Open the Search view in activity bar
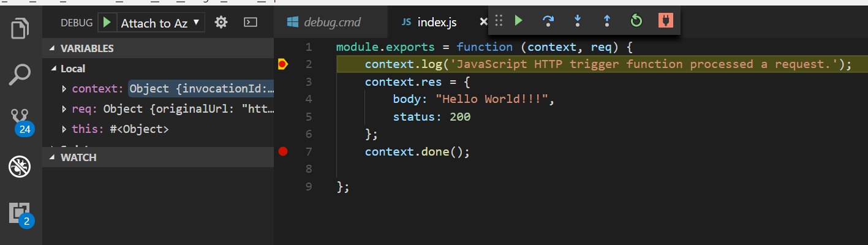Screen dimensions: 868x245 click(20, 74)
